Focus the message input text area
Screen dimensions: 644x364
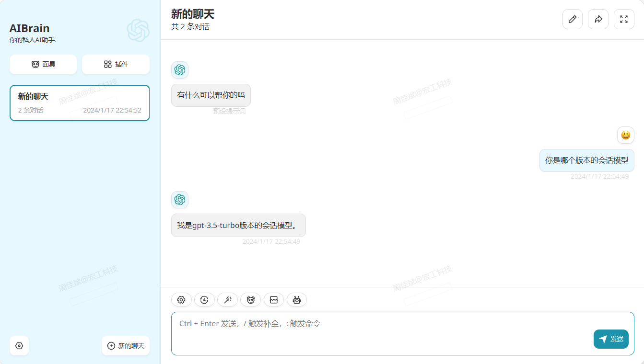[403, 333]
